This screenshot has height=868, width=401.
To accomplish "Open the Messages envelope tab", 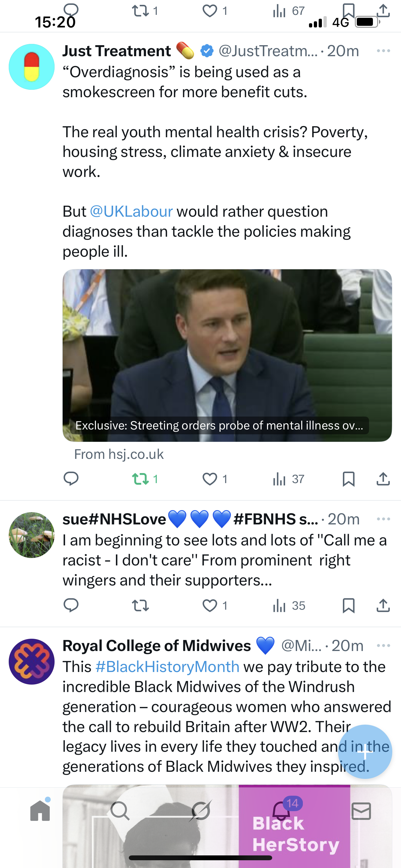I will [361, 811].
